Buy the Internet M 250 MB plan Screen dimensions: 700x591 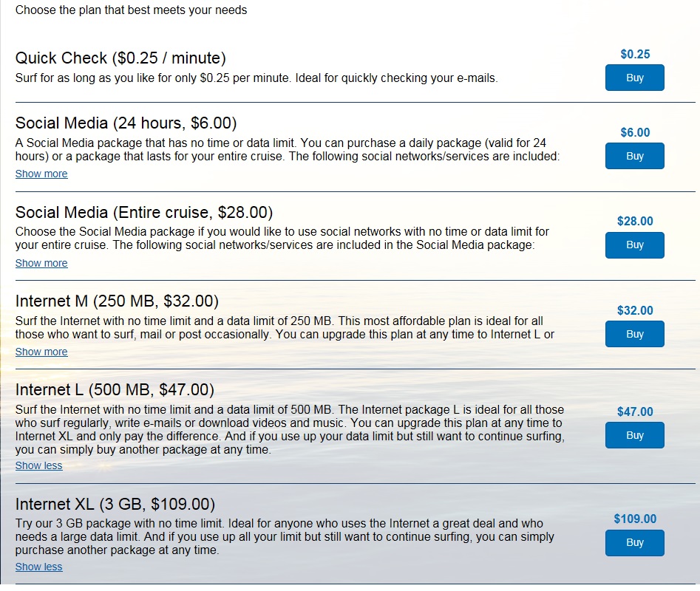click(x=634, y=334)
